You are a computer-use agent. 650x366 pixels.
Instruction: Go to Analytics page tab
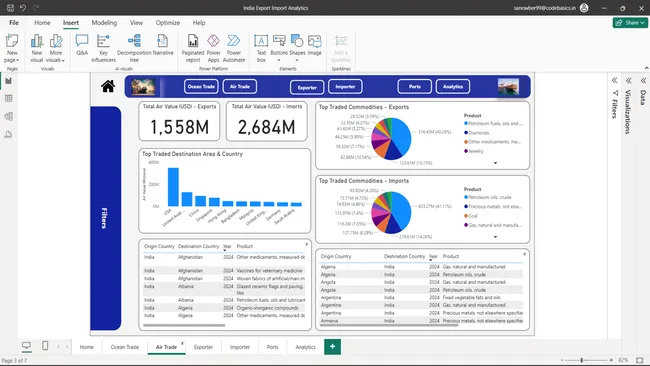point(306,347)
